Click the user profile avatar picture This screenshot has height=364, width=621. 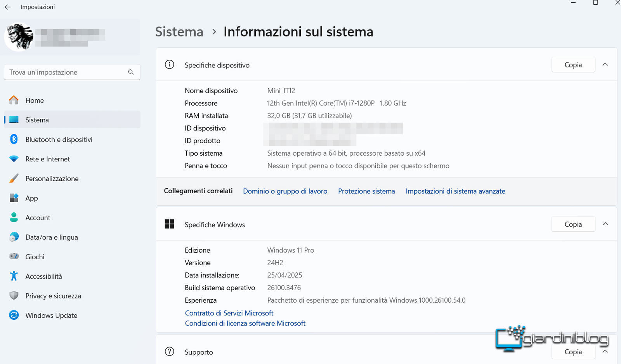[19, 37]
